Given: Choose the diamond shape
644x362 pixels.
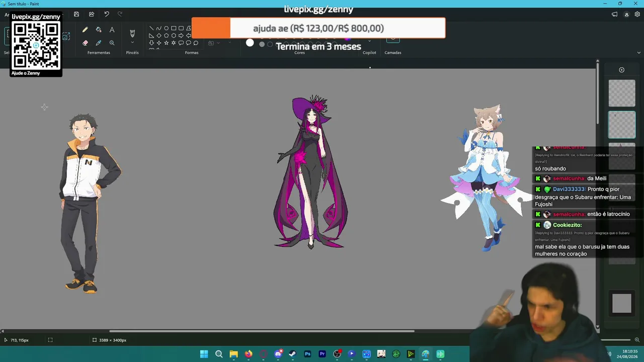Looking at the screenshot, I should 159,36.
